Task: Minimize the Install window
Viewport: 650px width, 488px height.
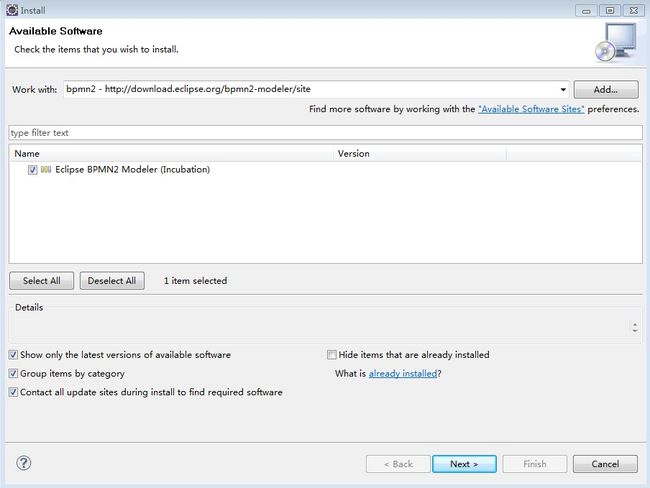Action: tap(586, 11)
